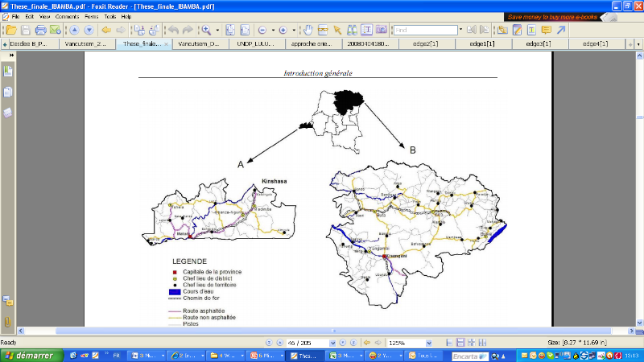
Task: Select the Hand tool
Action: coord(308,30)
